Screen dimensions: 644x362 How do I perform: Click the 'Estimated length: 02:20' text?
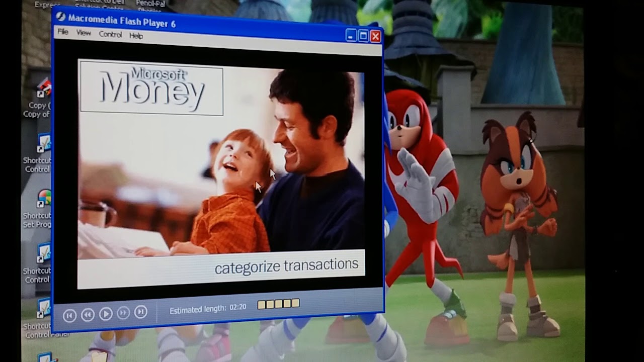click(x=208, y=309)
